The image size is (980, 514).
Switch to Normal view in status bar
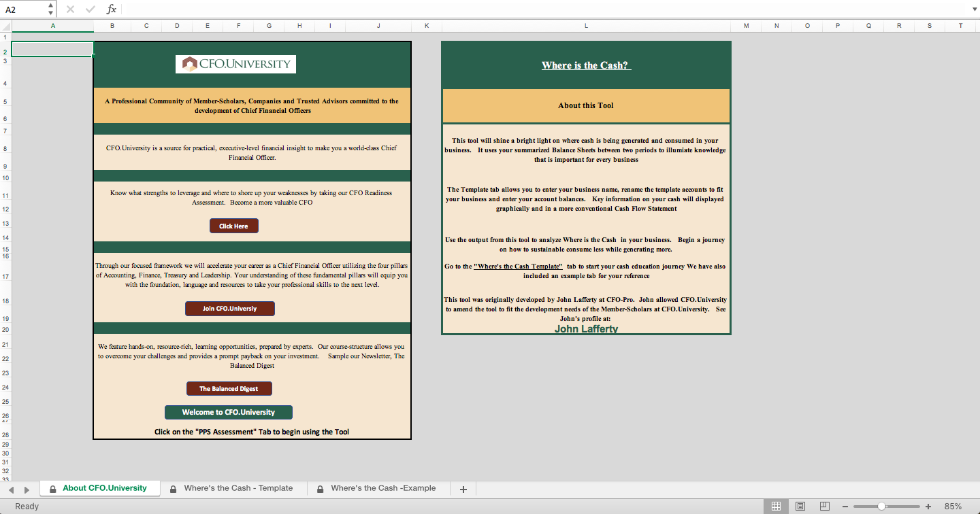[776, 507]
